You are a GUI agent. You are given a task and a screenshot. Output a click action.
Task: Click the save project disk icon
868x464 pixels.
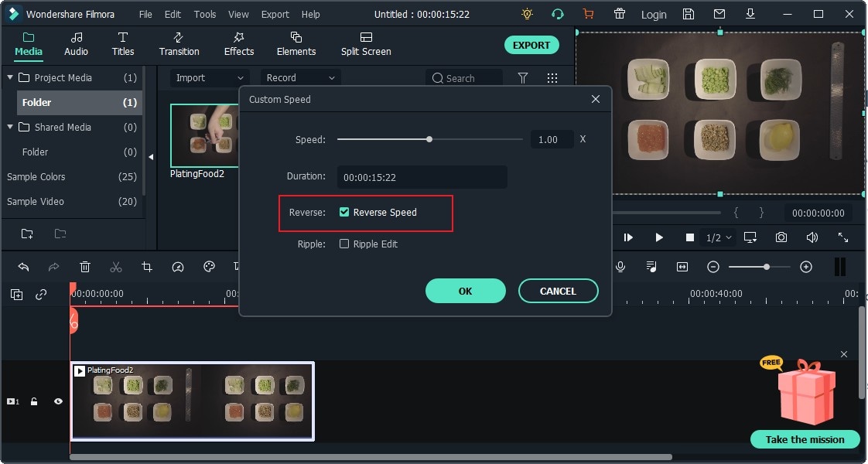tap(688, 15)
